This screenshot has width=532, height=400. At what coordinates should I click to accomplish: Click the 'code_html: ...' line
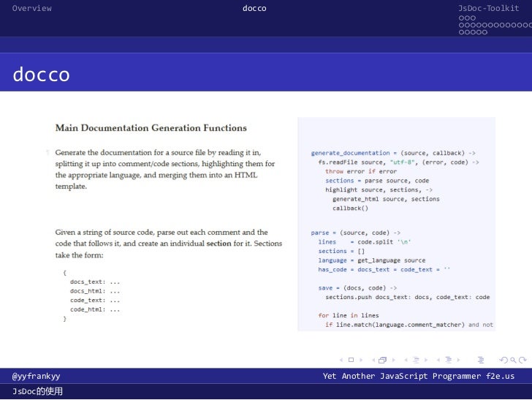(95, 309)
